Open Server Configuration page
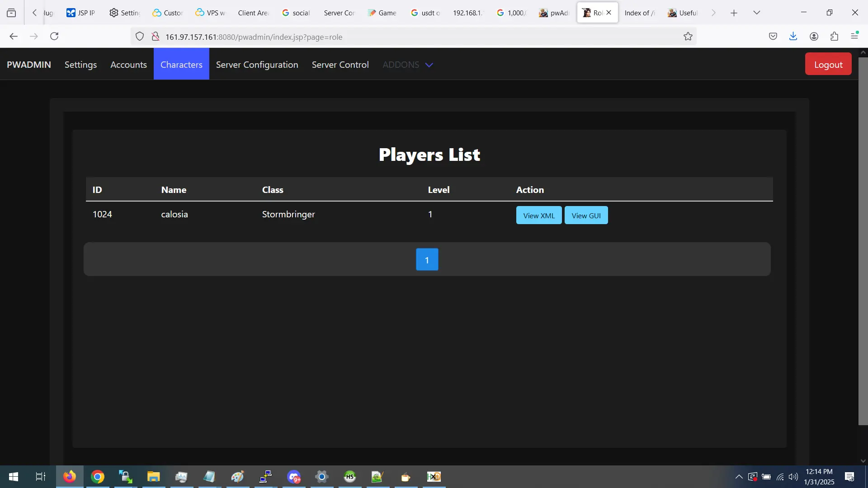This screenshot has height=488, width=868. [x=257, y=65]
